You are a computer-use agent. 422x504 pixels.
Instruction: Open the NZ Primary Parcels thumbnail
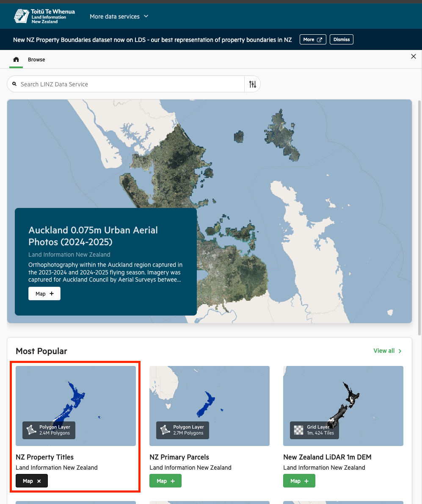click(210, 406)
